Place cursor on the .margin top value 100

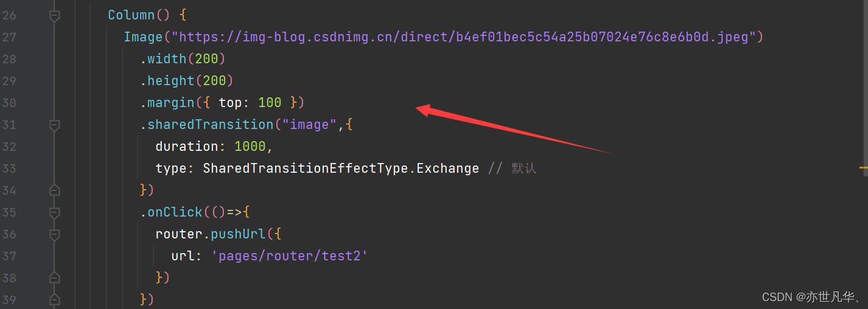[270, 103]
